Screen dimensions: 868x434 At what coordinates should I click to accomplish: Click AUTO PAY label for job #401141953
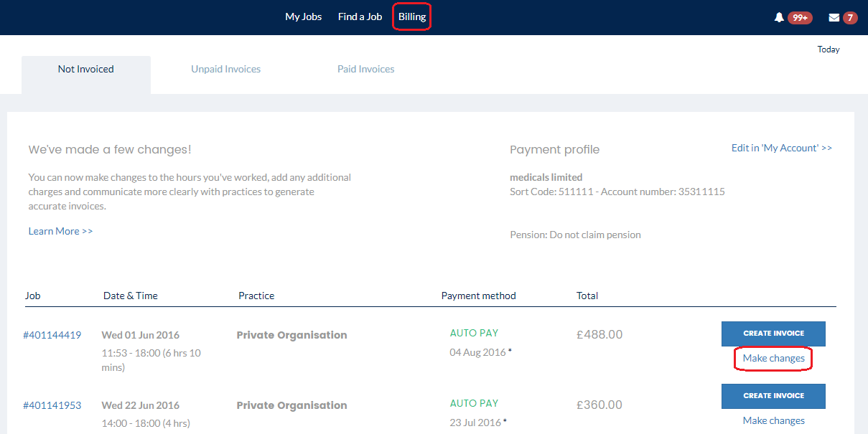tap(474, 403)
